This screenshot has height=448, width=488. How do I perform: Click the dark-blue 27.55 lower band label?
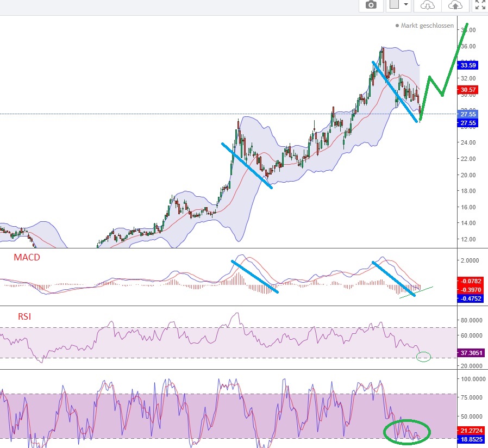[468, 123]
